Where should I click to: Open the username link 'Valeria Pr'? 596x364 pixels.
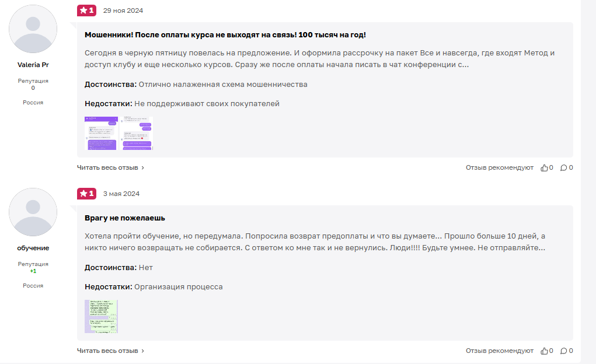click(x=33, y=65)
